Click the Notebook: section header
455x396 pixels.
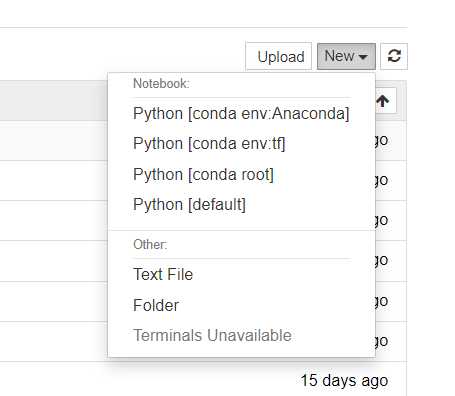click(161, 83)
